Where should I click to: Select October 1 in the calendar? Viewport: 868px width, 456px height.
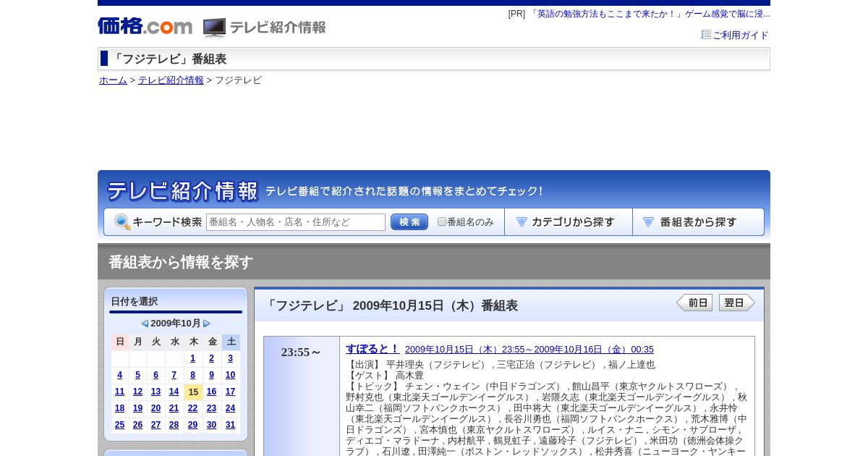pos(193,358)
